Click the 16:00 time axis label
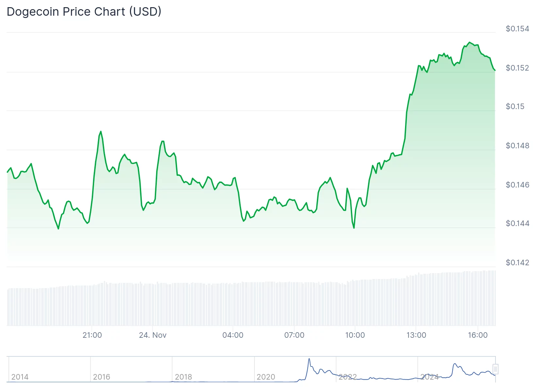Screen dimensions: 537x392 (x=478, y=335)
